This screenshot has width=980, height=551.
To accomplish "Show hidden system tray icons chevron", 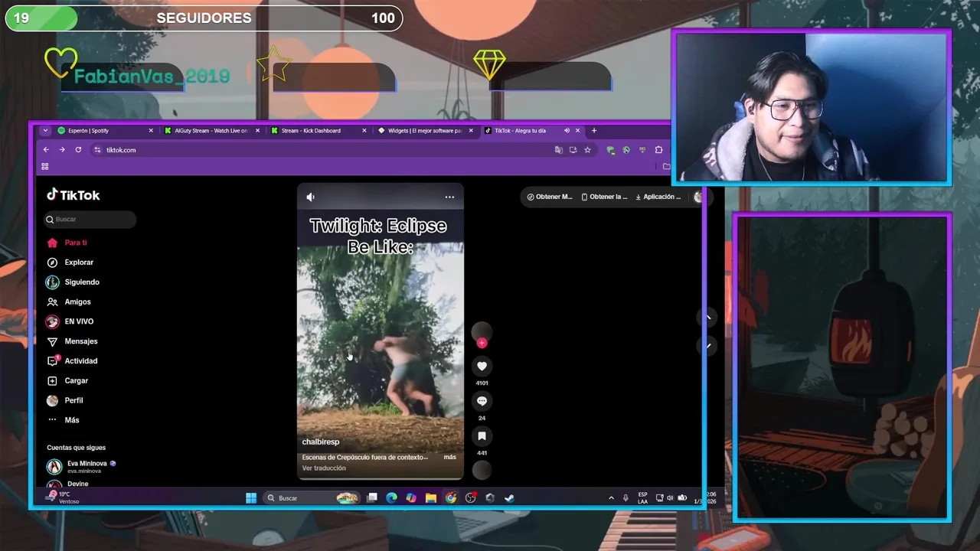I will pos(611,498).
